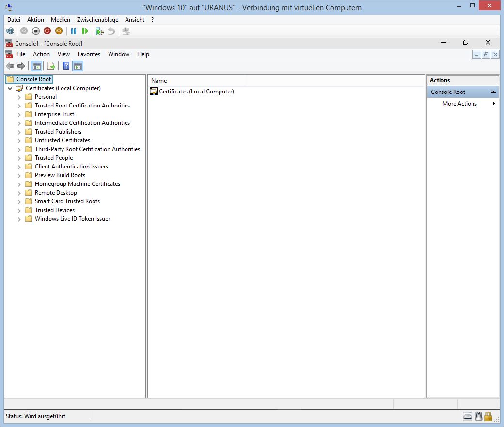
Task: Select Certificates (Local Computer) in list pane
Action: 196,91
